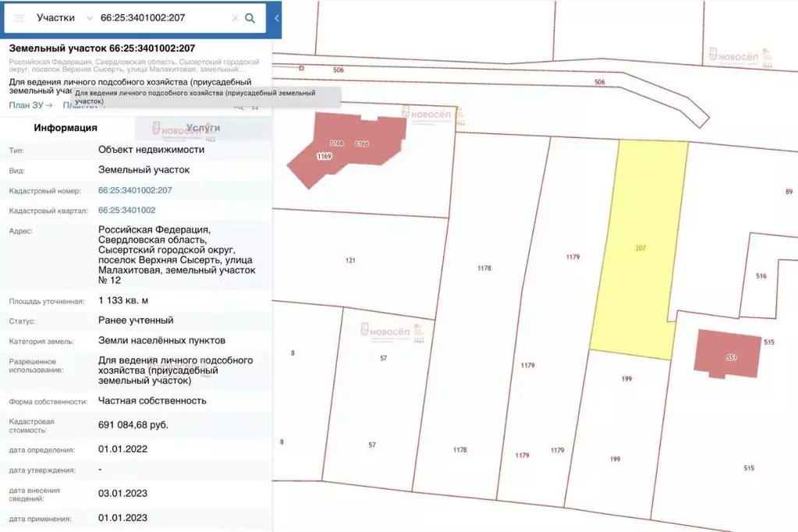798x532 pixels.
Task: Open the hamburger menu in the search bar
Action: (x=19, y=18)
